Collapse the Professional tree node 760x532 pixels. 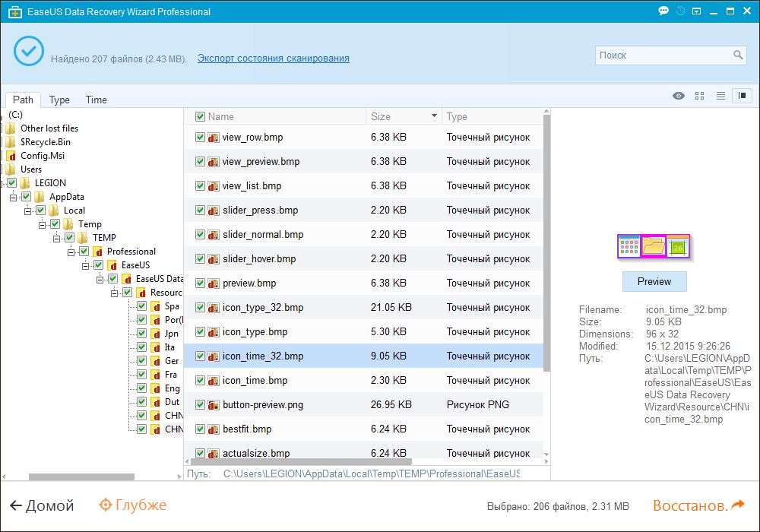(x=71, y=252)
